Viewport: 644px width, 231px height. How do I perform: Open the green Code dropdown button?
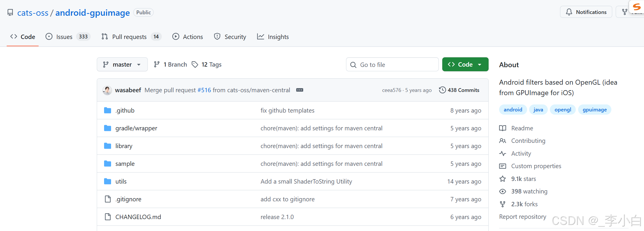pyautogui.click(x=465, y=64)
